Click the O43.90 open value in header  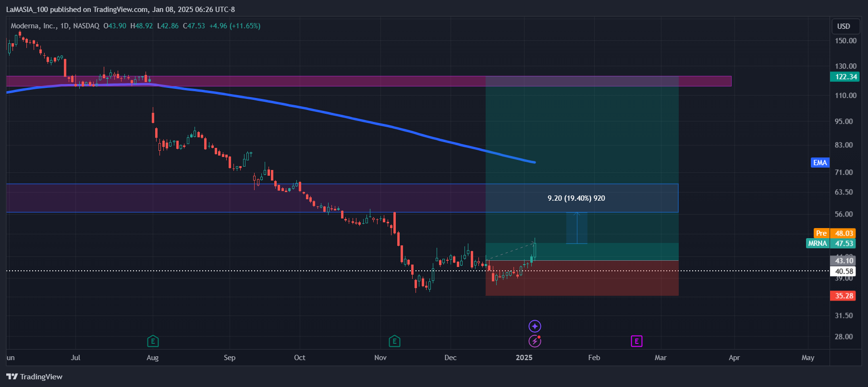(x=115, y=26)
